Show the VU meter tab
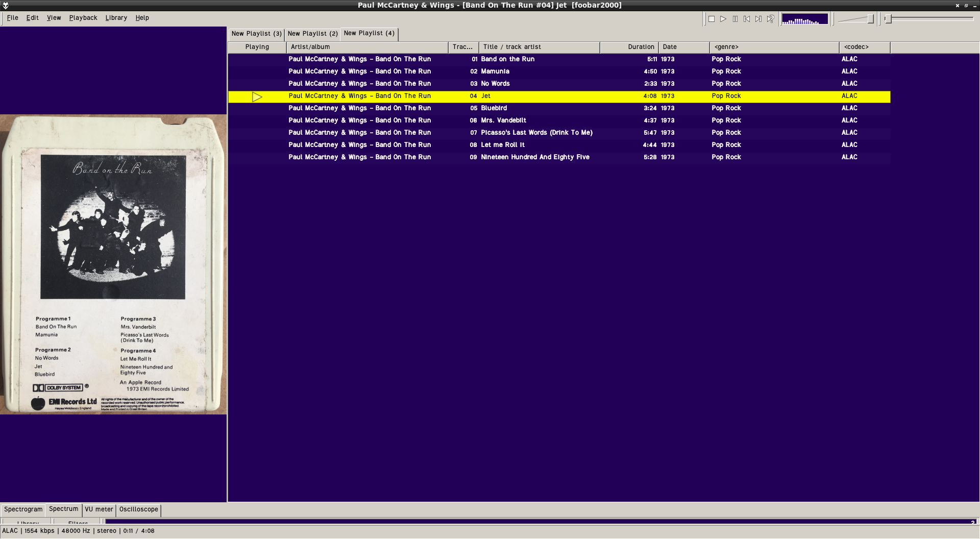Screen dimensions: 980x539 [99, 509]
